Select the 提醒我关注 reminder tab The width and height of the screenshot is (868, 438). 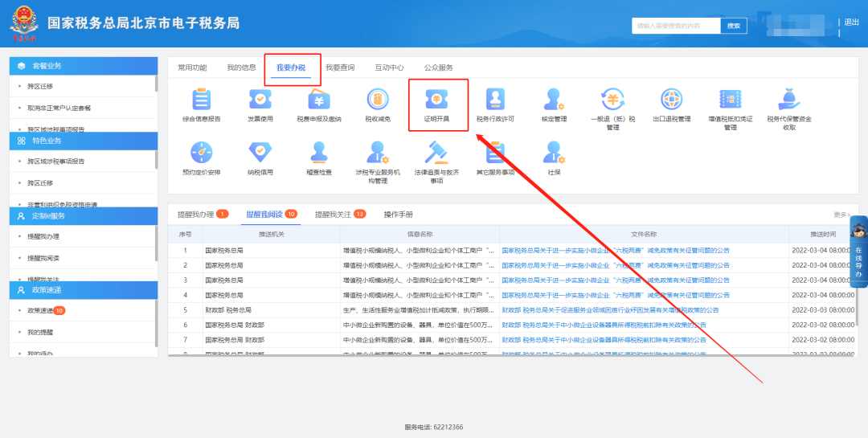click(341, 215)
